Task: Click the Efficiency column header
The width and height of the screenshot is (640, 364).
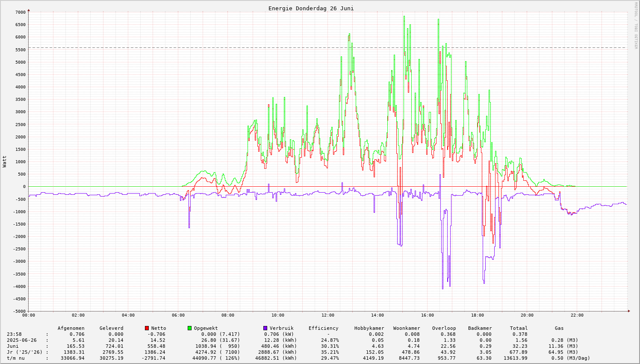Action: coord(323,328)
